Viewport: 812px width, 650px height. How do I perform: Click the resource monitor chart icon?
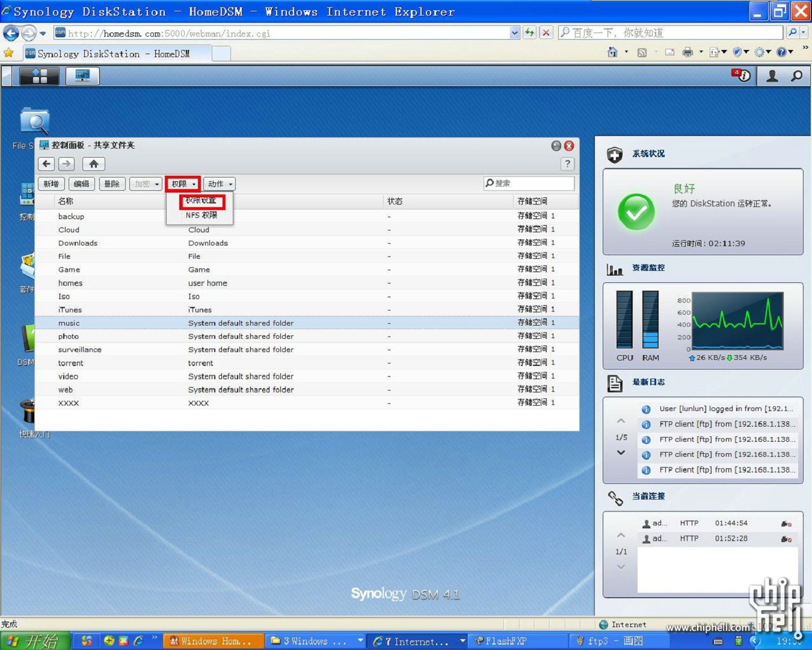pos(614,269)
